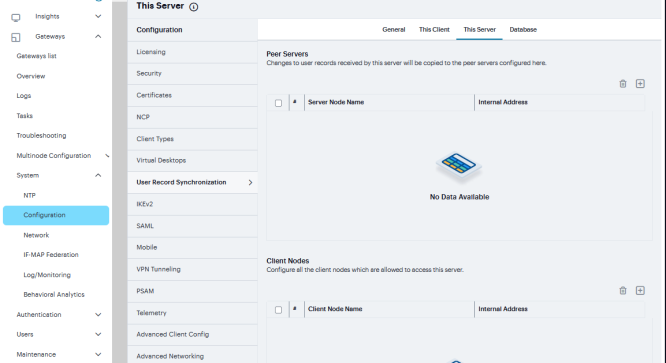
Task: Open VPN Tunneling configuration
Action: 192,270
